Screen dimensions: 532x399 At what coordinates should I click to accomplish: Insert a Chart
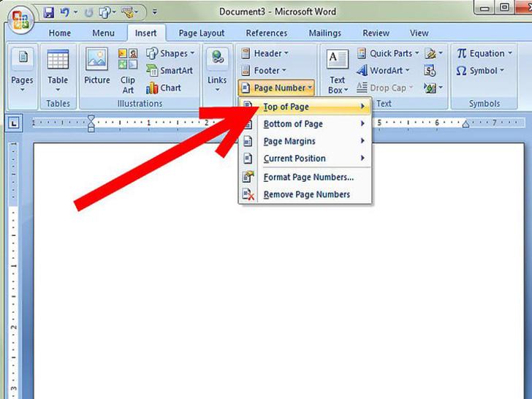(163, 88)
